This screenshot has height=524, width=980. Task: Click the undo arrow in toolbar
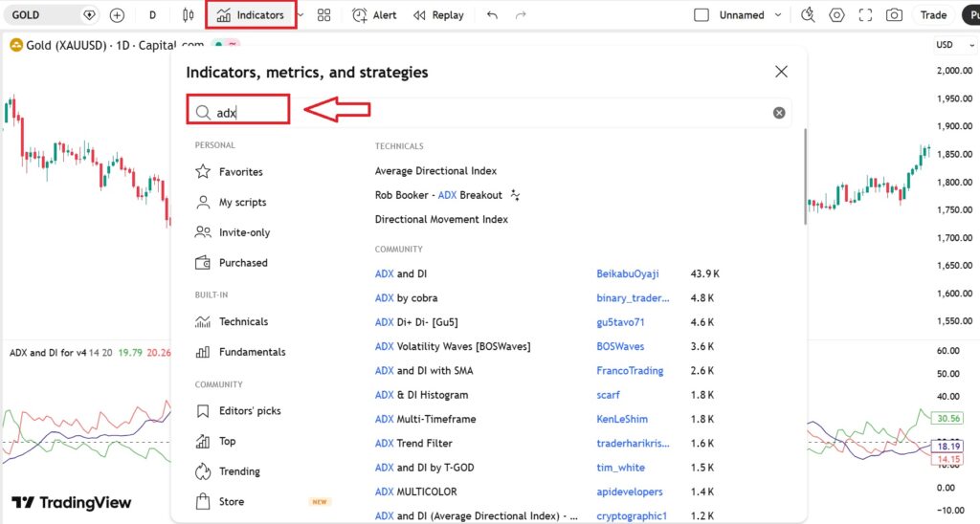click(492, 15)
